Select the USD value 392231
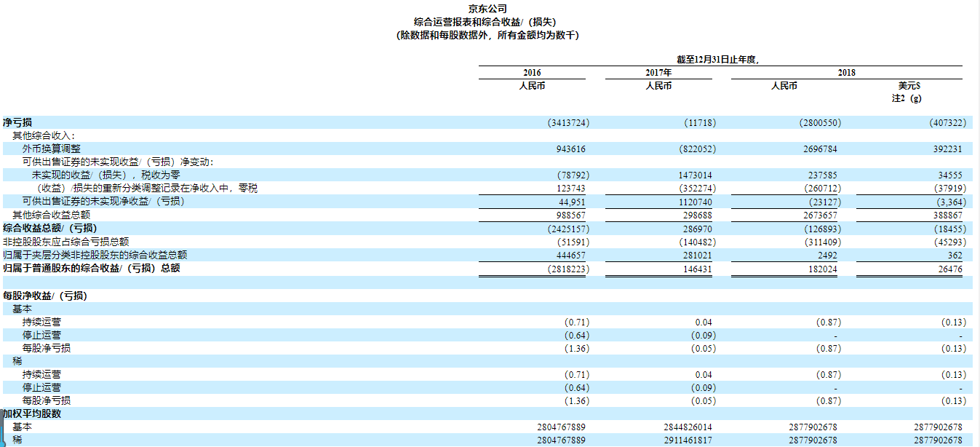Image resolution: width=980 pixels, height=447 pixels. (947, 149)
